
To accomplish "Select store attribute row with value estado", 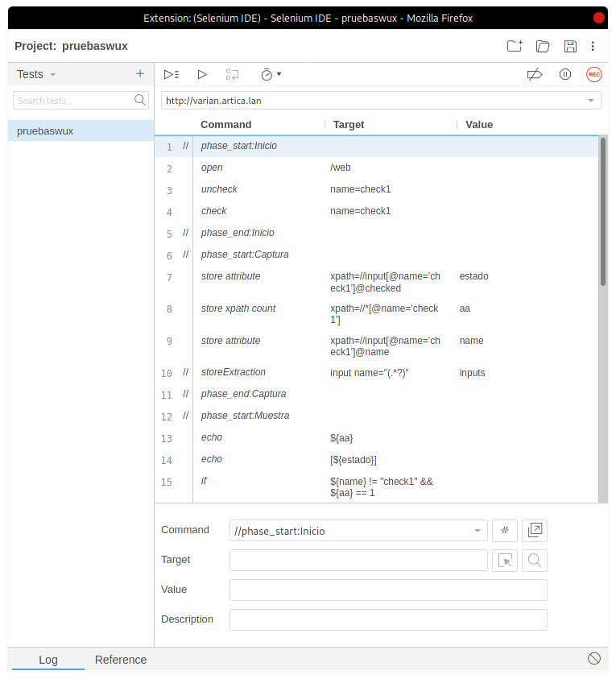I will (376, 282).
